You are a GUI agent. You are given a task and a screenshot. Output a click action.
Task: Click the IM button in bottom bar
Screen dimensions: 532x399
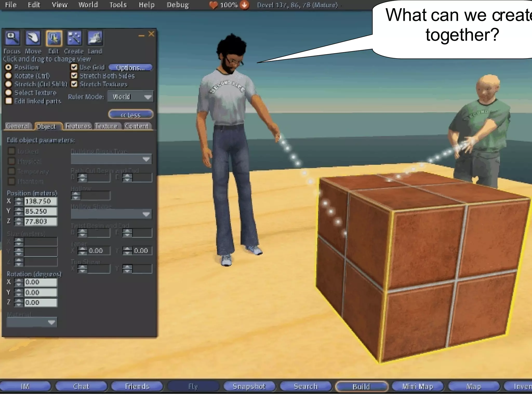coord(25,387)
